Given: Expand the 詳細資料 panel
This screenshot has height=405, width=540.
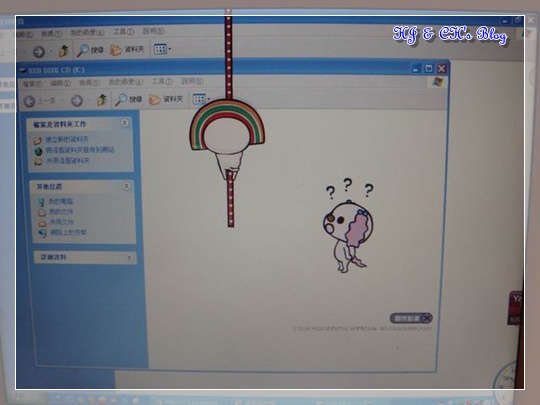Looking at the screenshot, I should click(x=129, y=257).
